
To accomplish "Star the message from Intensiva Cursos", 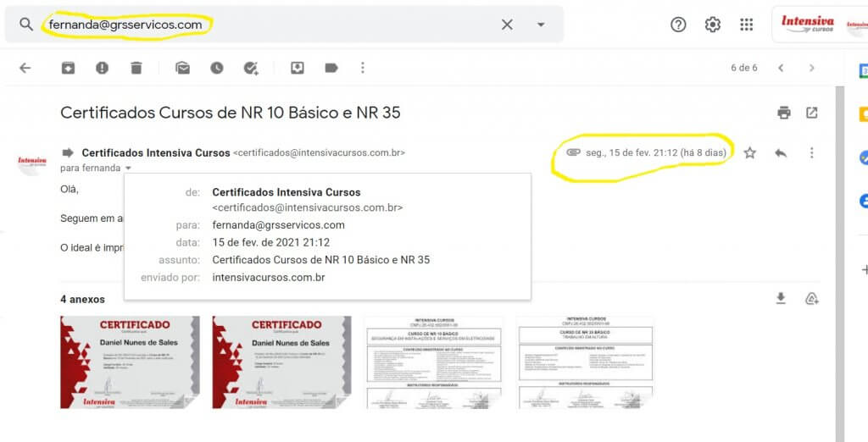I will [x=749, y=153].
